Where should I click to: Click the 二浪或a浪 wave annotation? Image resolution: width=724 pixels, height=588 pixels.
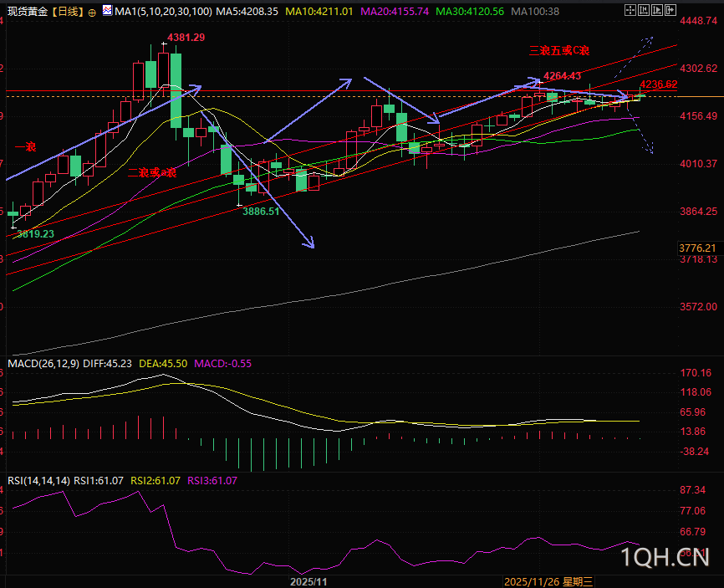click(x=151, y=172)
